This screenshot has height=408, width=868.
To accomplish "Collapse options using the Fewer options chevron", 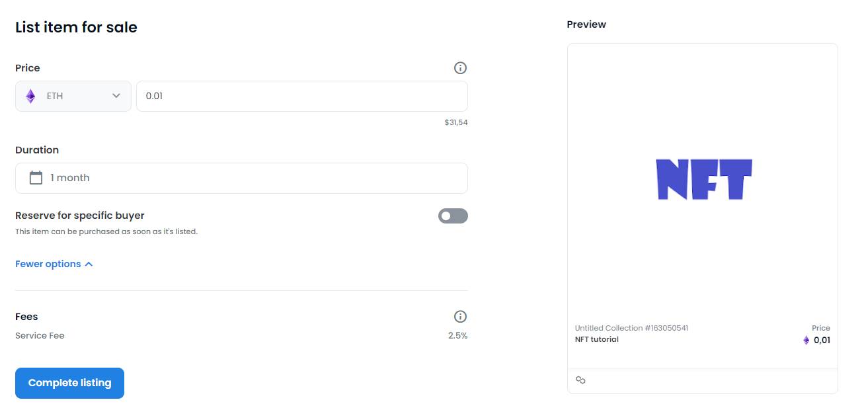I will (x=89, y=265).
